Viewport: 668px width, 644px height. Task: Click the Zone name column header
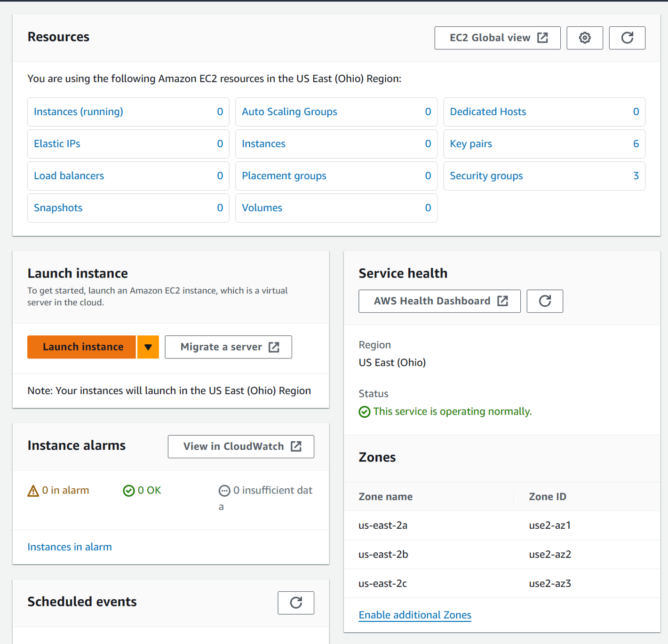(x=386, y=497)
